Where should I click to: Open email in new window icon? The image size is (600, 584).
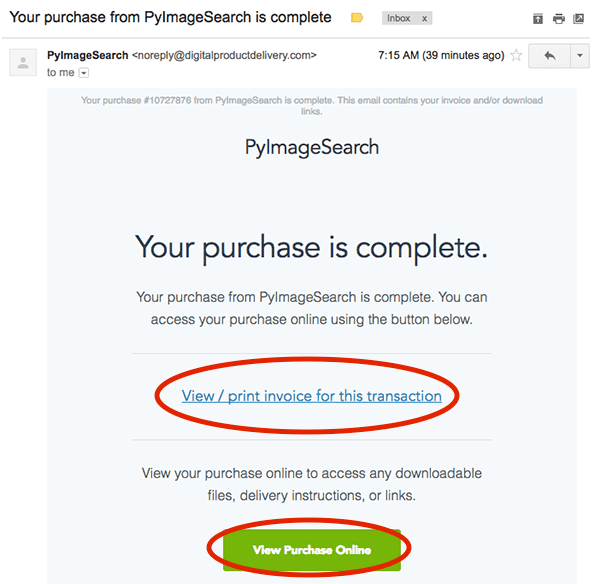point(578,18)
